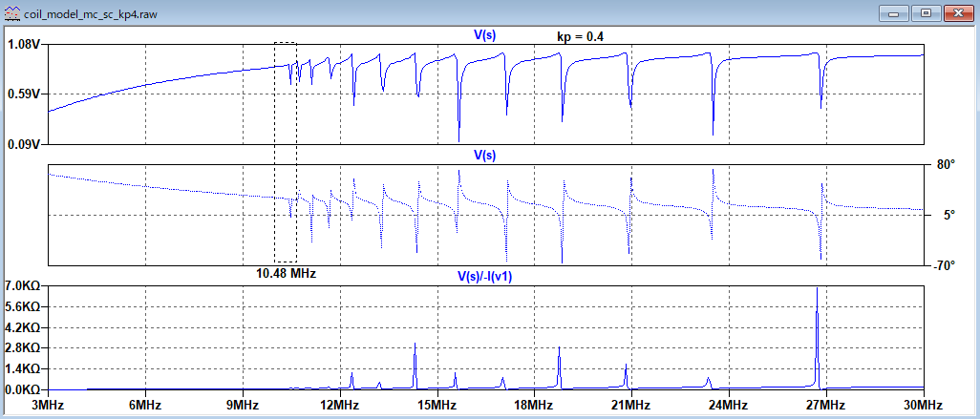The image size is (980, 419).
Task: Close the coil_model_mc_sc_kp4.raw window
Action: click(x=957, y=12)
